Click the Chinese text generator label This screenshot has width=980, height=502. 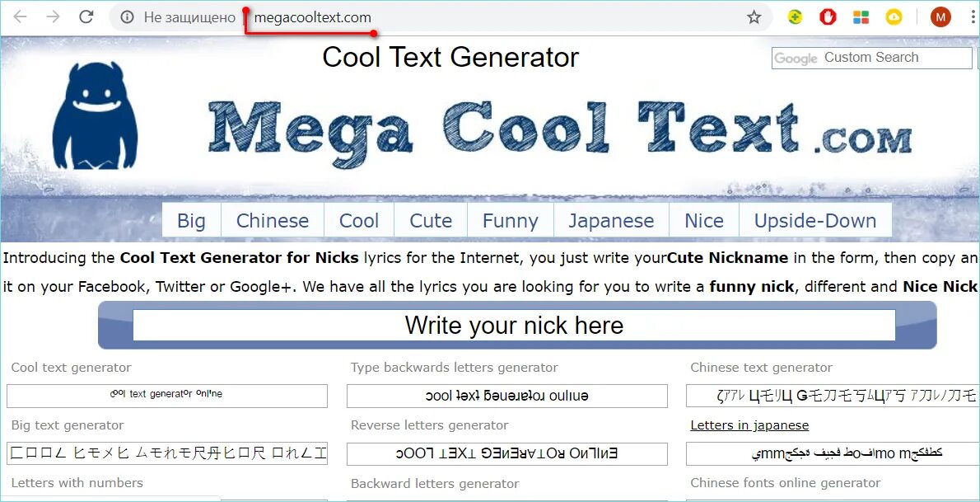[761, 368]
